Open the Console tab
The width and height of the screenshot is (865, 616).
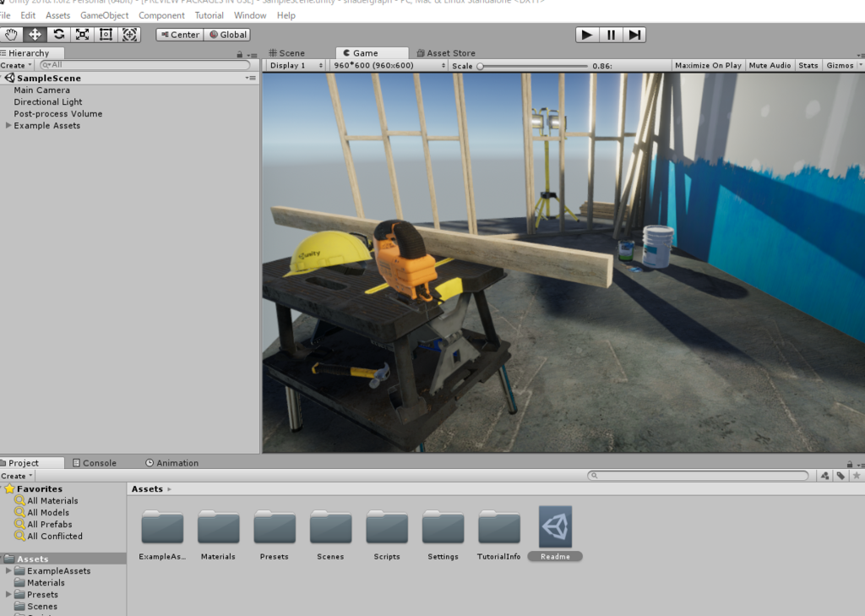95,462
